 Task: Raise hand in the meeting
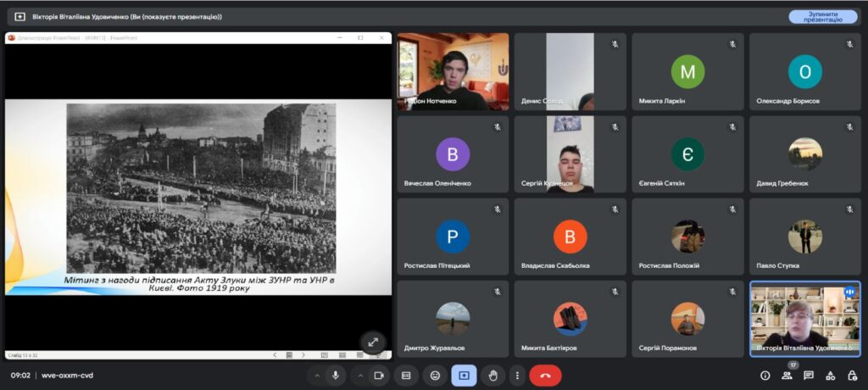pos(492,375)
